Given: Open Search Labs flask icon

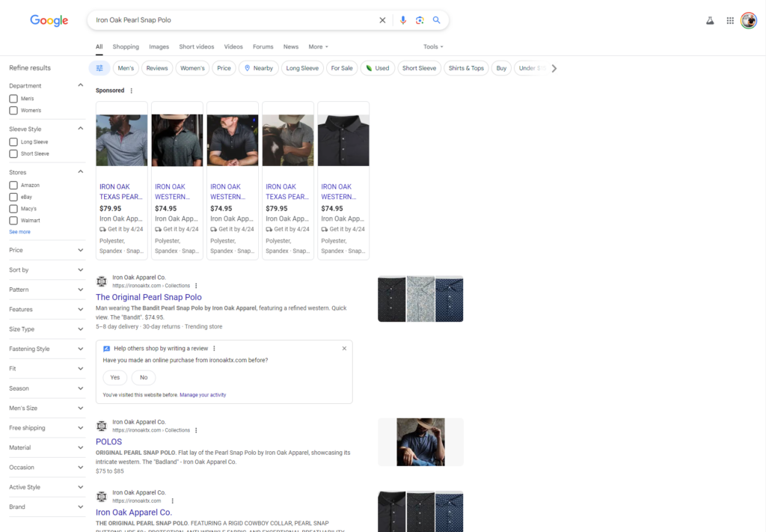Looking at the screenshot, I should pos(710,20).
